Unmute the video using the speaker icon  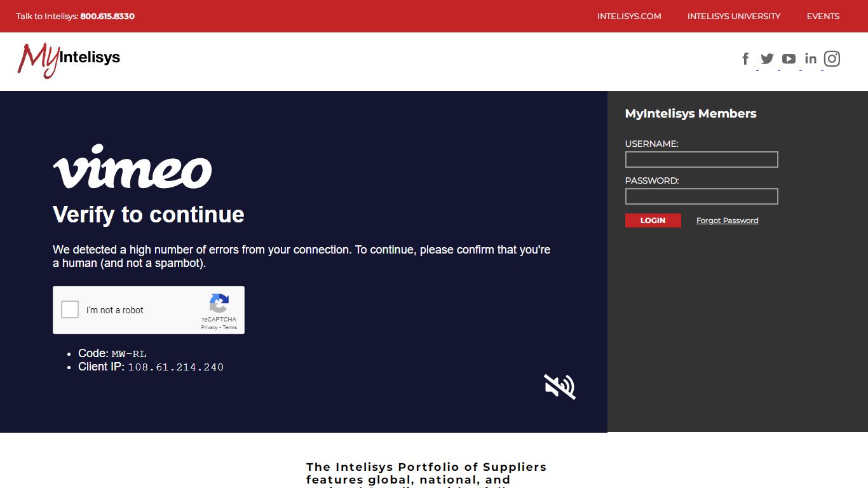point(560,386)
